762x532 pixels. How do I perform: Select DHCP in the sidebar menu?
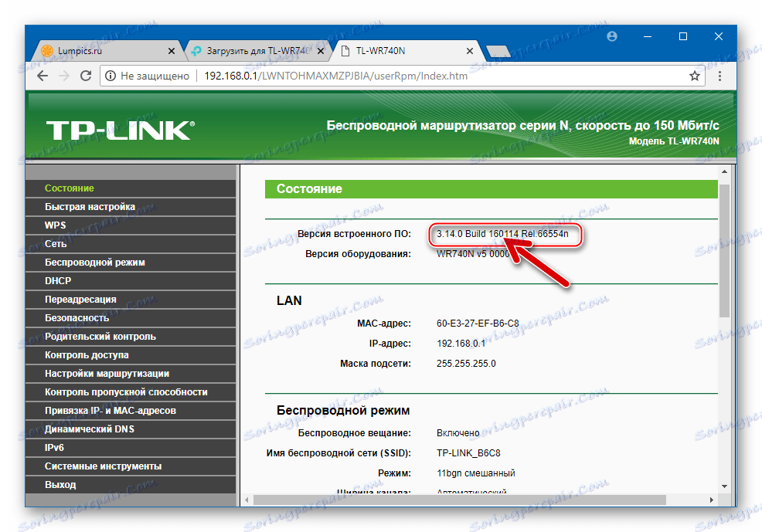[131, 280]
